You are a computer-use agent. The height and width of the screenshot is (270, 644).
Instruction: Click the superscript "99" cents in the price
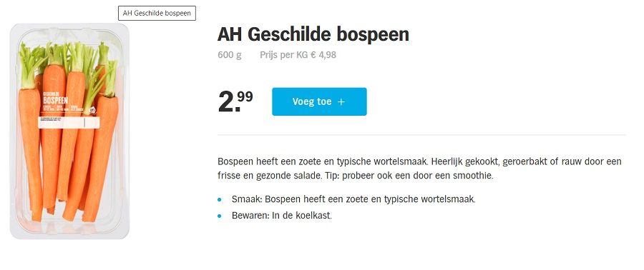(x=244, y=97)
